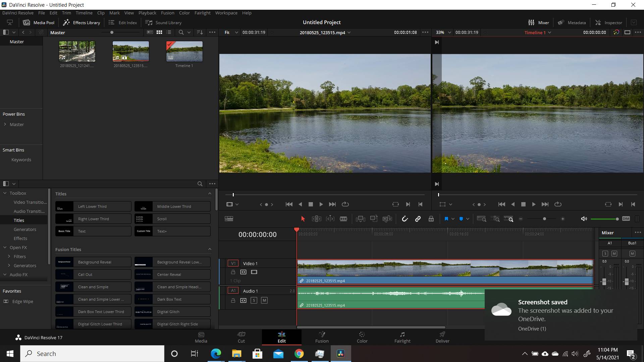The image size is (644, 362).
Task: Click Full Extent Zoom icon
Action: point(482,219)
